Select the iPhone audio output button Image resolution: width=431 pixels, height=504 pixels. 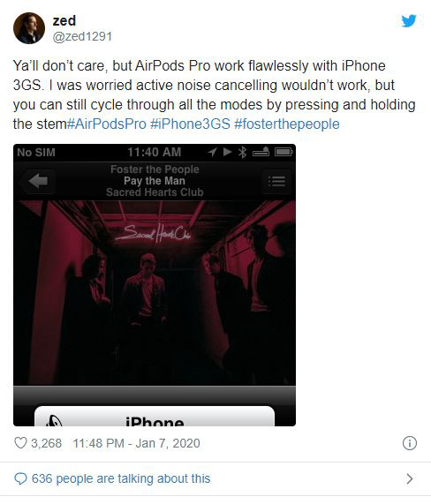155,417
